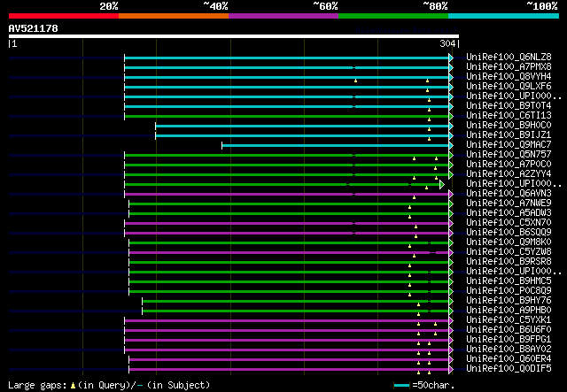Open hit UniRef100_A7PMX8 label
The image size is (567, 392).
tap(509, 67)
